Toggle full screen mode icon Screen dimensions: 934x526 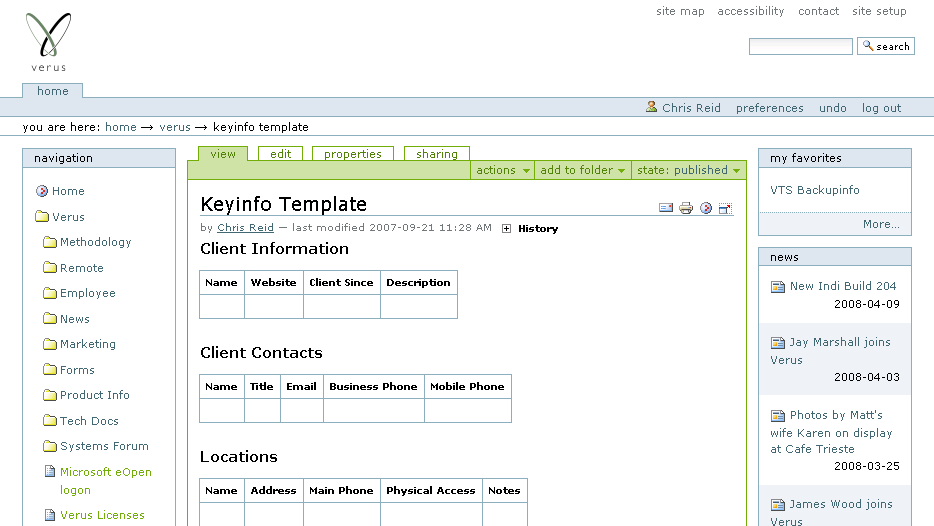coord(726,208)
